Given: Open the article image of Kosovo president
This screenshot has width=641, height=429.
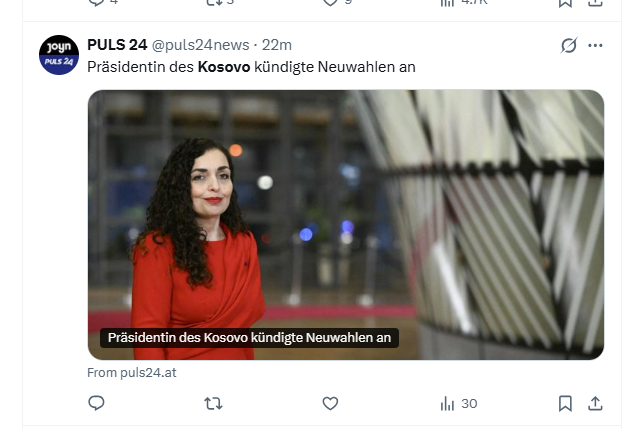Looking at the screenshot, I should coord(346,225).
